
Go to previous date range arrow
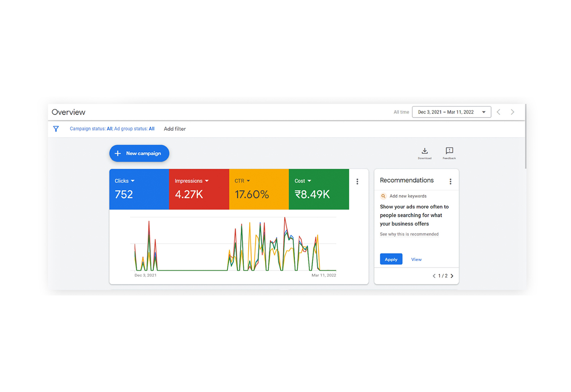coord(499,112)
